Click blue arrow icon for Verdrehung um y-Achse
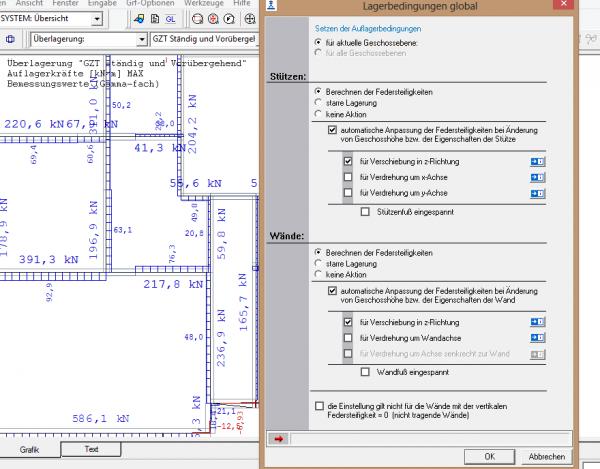This screenshot has height=469, width=600. 537,192
